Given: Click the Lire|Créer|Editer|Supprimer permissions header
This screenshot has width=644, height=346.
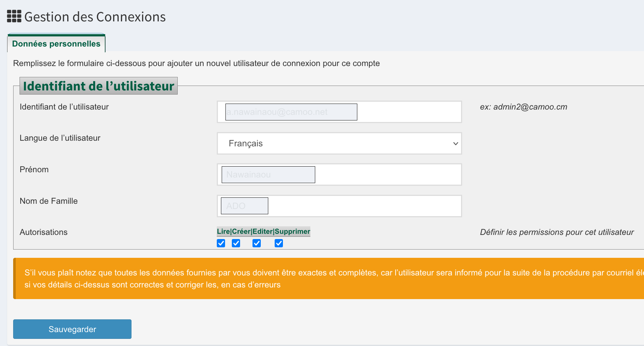Looking at the screenshot, I should pos(263,232).
